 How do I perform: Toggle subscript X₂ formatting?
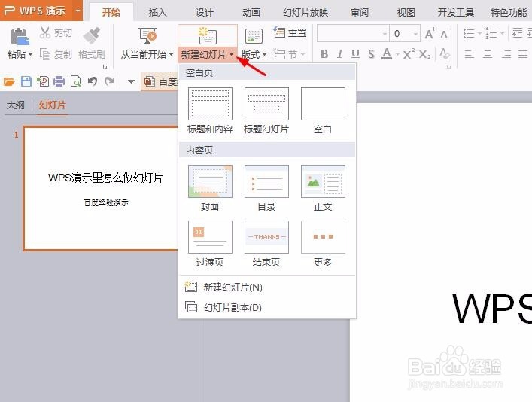click(x=425, y=54)
